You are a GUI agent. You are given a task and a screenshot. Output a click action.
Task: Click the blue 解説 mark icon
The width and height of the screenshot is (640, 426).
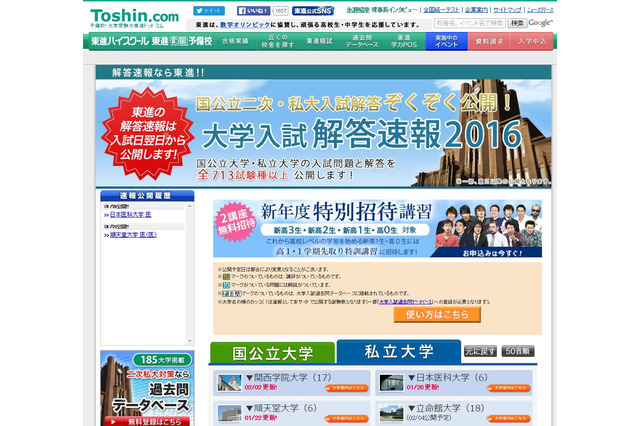(x=226, y=285)
